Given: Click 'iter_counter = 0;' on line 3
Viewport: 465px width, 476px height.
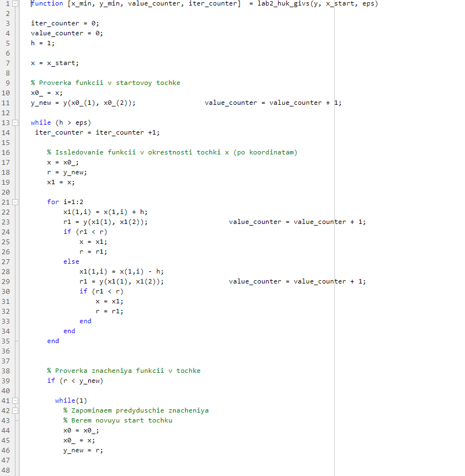Looking at the screenshot, I should pyautogui.click(x=65, y=23).
